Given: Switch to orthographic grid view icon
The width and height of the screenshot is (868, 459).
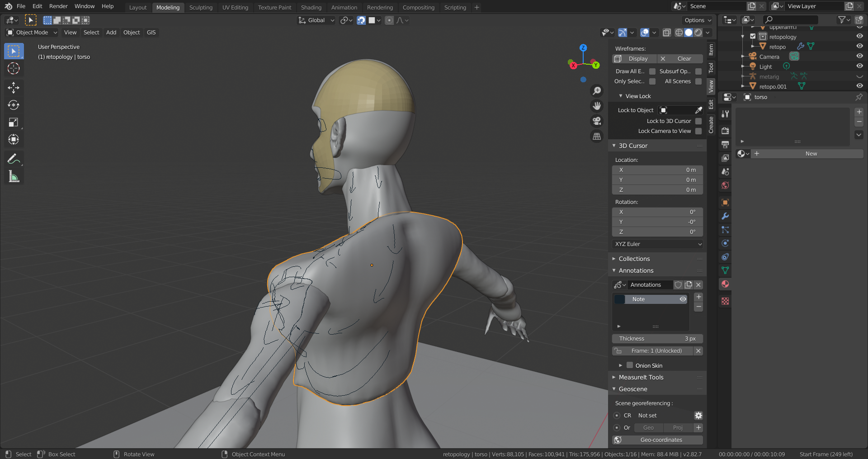Looking at the screenshot, I should (597, 136).
